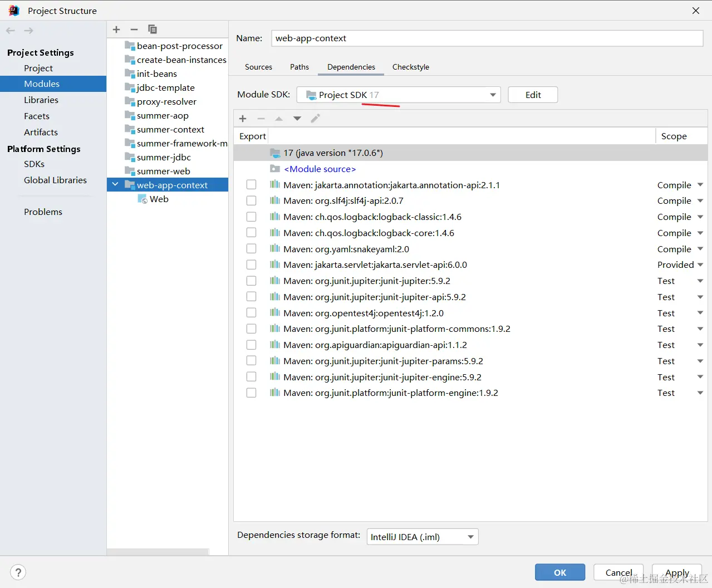Enable export for jakarta.servlet-api:6.0.0
The height and width of the screenshot is (588, 712).
(252, 264)
